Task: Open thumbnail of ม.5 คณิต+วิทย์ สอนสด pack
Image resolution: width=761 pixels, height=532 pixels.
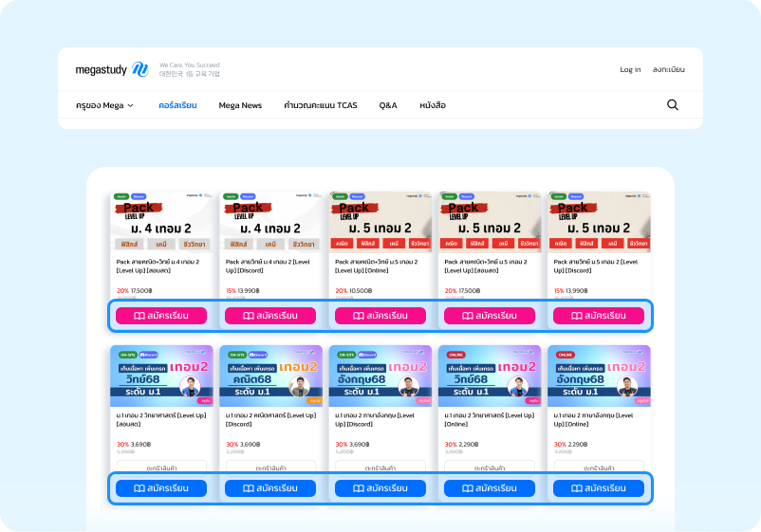Action: click(490, 222)
